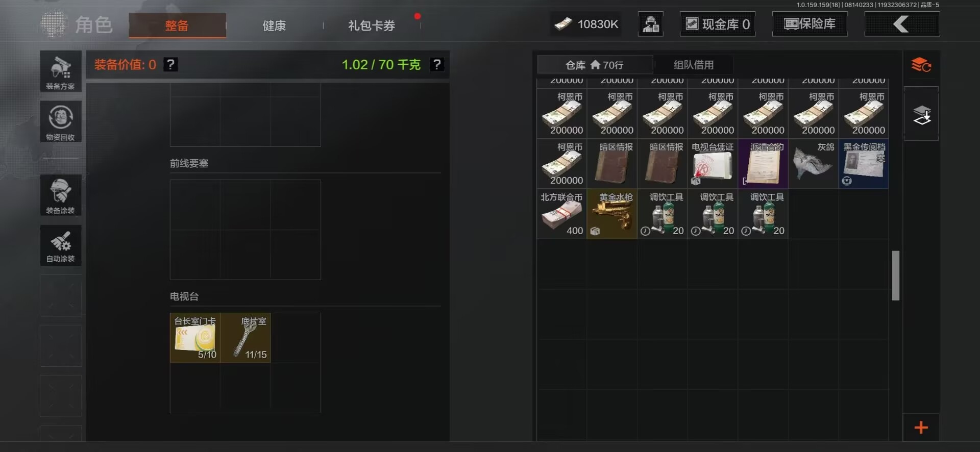The width and height of the screenshot is (980, 452).
Task: Click the orange plus expand storage icon
Action: coord(921,428)
